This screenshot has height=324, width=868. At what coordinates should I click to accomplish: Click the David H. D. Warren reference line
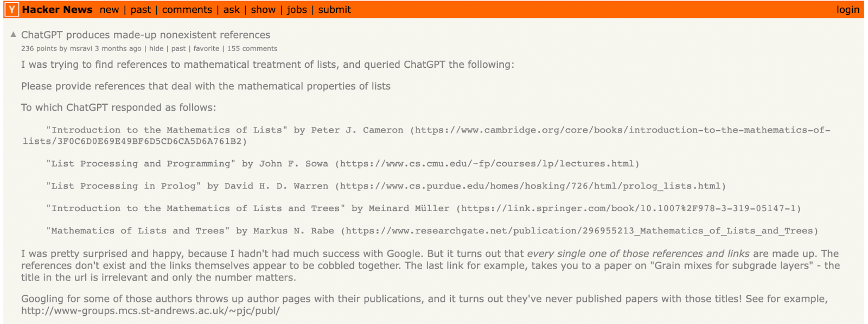[x=386, y=186]
